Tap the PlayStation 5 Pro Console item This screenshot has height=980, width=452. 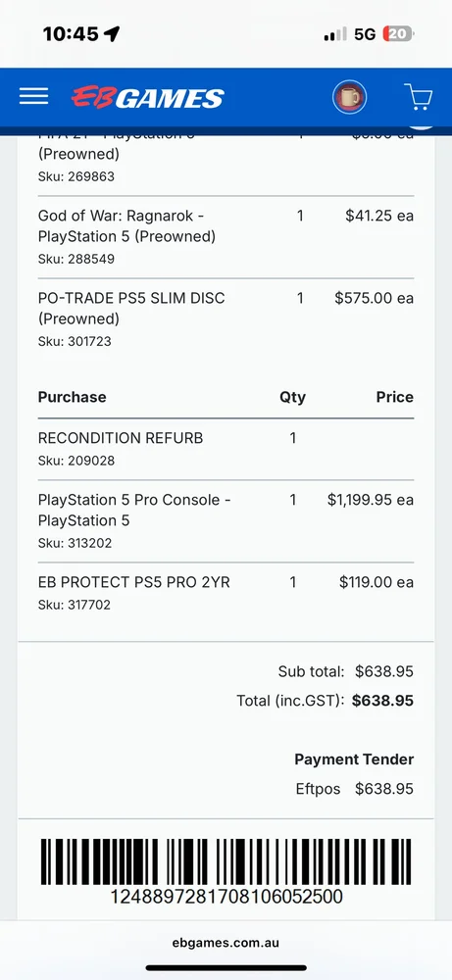point(226,521)
